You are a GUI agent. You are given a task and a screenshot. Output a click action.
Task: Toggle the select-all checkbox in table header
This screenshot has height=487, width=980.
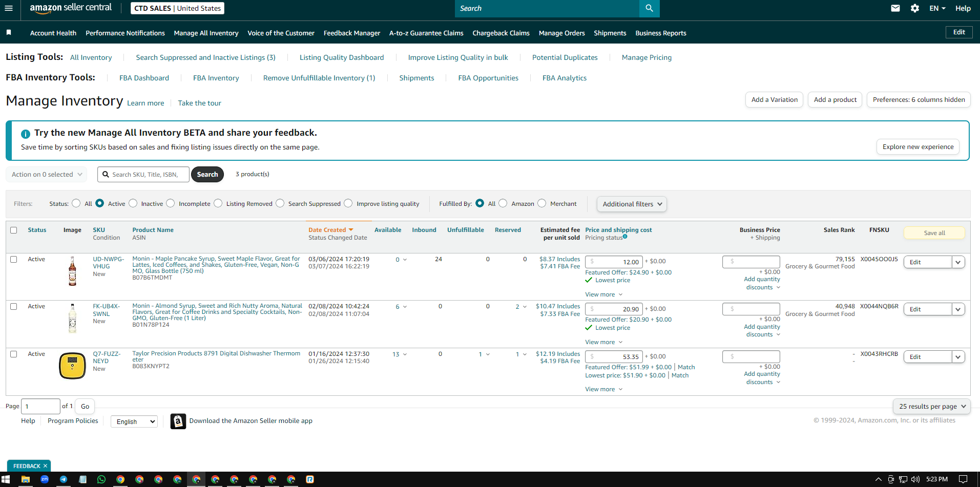pos(14,230)
